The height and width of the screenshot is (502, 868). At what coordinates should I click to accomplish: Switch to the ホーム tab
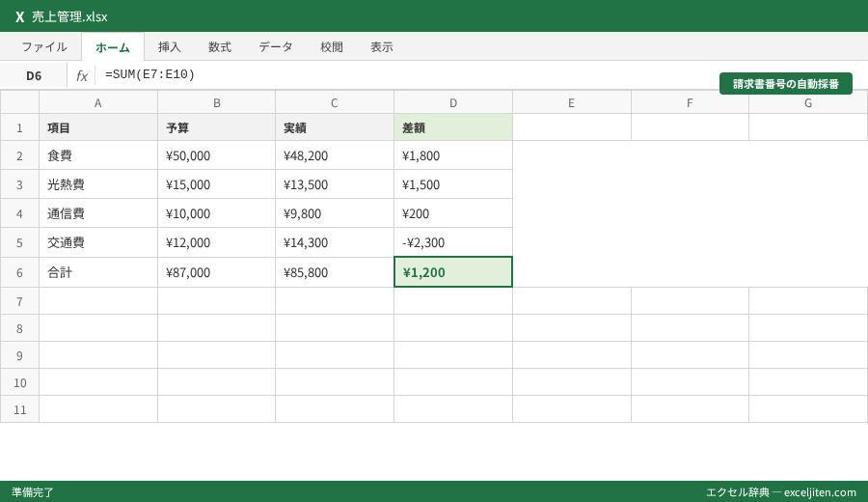coord(113,47)
